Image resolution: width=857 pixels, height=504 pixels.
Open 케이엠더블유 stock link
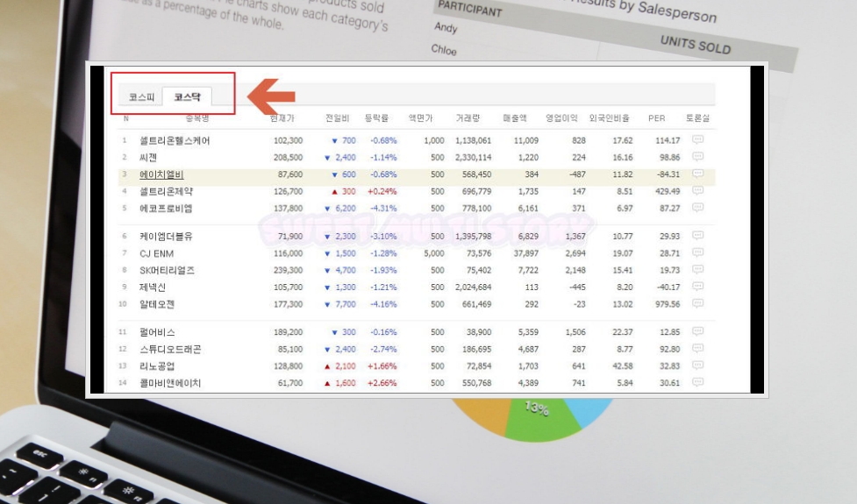[x=166, y=236]
